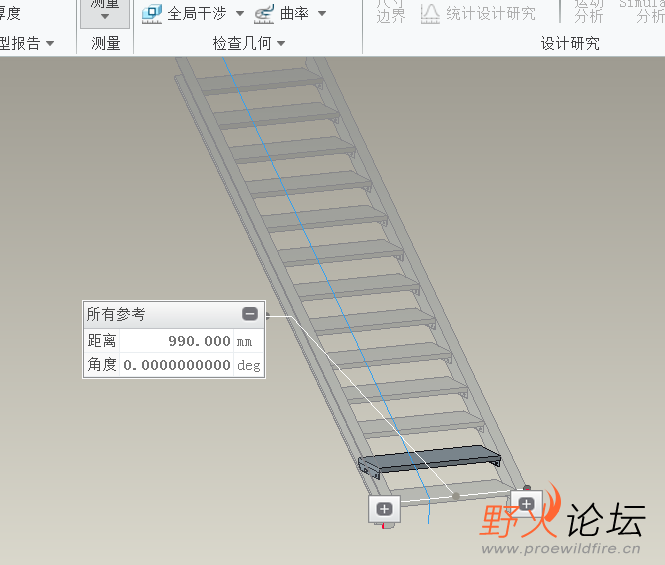Open the 全局干涉 dropdown arrow
This screenshot has height=565, width=665.
(240, 14)
